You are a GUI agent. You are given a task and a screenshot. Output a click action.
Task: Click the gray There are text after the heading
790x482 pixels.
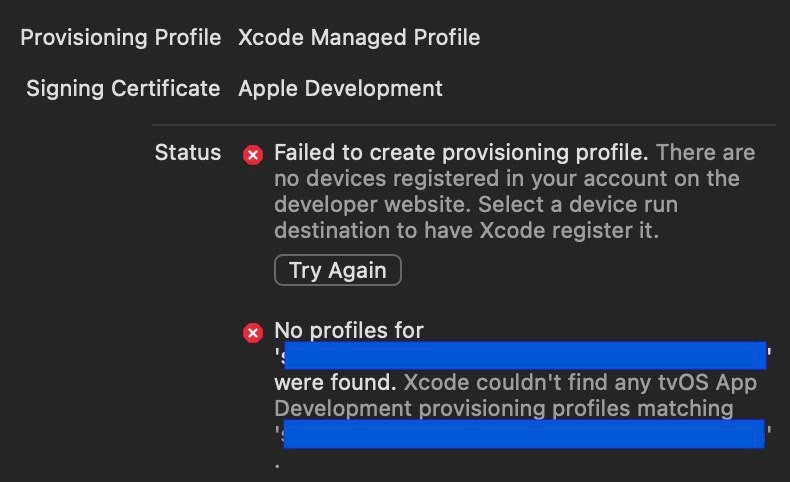[x=705, y=153]
